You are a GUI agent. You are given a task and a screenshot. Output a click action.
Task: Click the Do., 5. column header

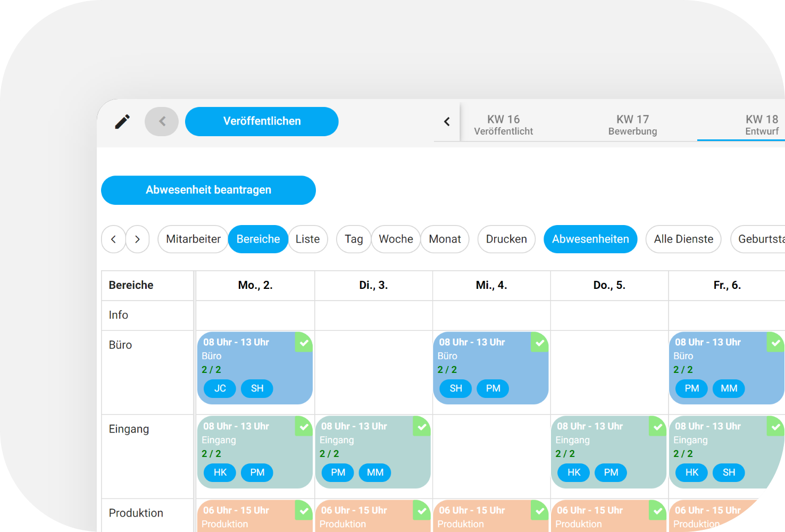point(609,285)
